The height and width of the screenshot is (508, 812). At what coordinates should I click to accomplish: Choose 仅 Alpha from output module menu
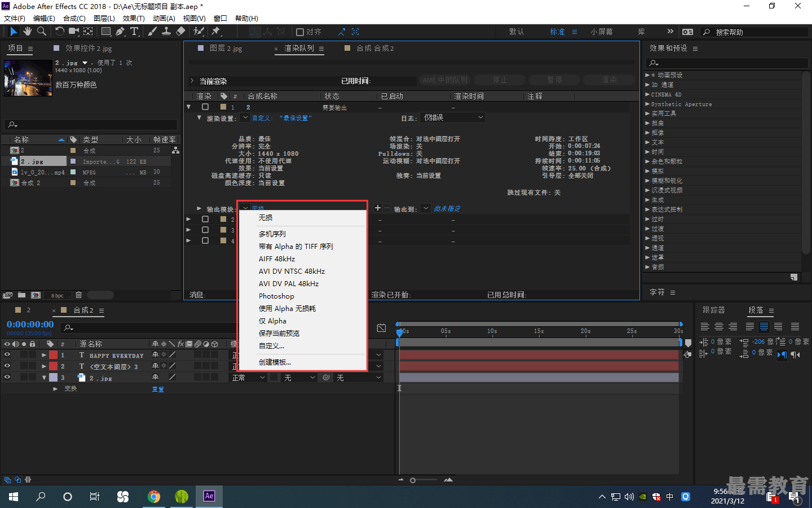[272, 321]
